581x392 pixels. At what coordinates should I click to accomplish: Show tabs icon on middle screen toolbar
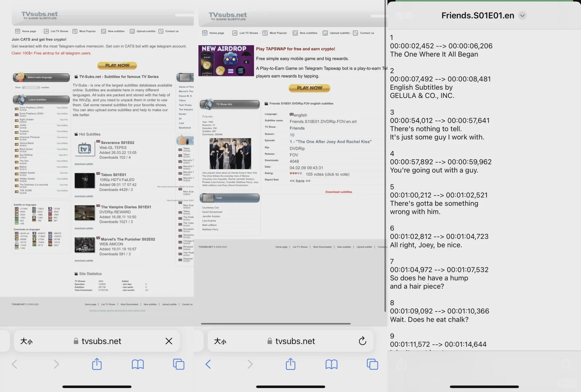click(x=372, y=364)
